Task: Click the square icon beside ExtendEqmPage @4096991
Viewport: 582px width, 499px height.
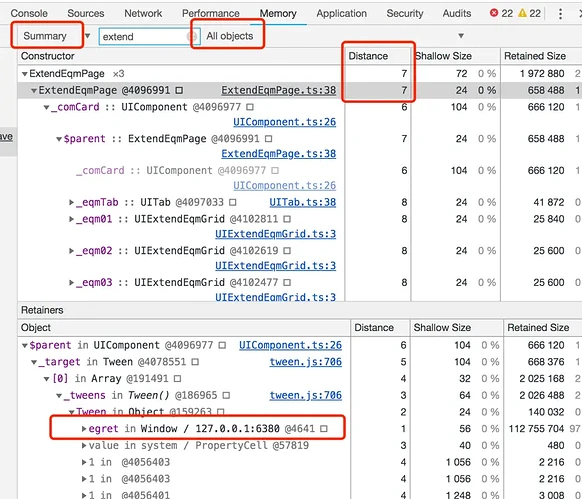Action: tap(179, 90)
